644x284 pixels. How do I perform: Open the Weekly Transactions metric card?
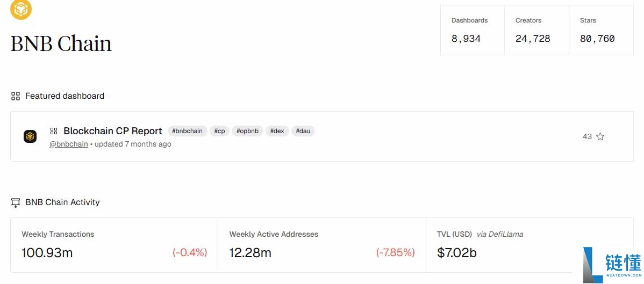tap(114, 245)
